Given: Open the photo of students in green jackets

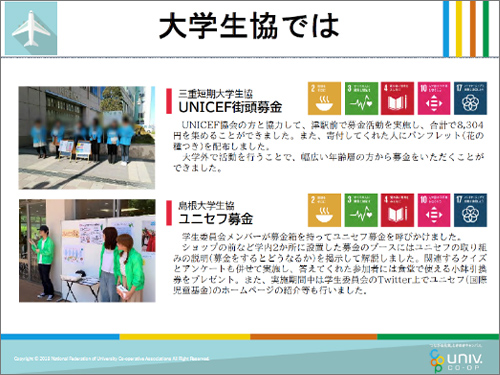Looking at the screenshot, I should (87, 251).
